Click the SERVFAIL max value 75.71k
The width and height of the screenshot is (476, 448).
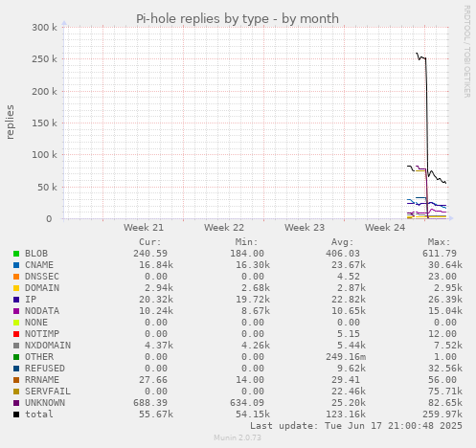(445, 392)
